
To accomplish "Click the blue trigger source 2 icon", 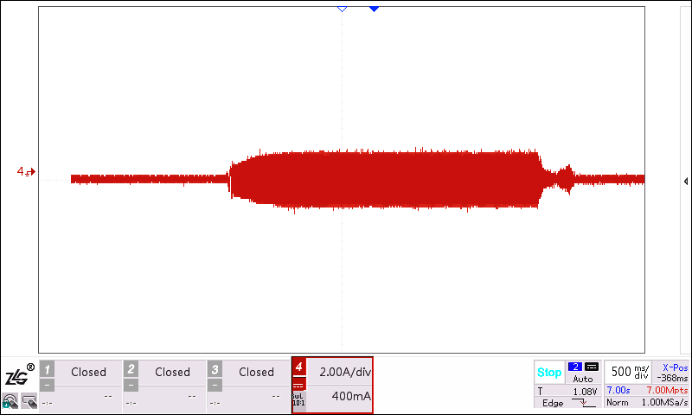I will pos(575,366).
